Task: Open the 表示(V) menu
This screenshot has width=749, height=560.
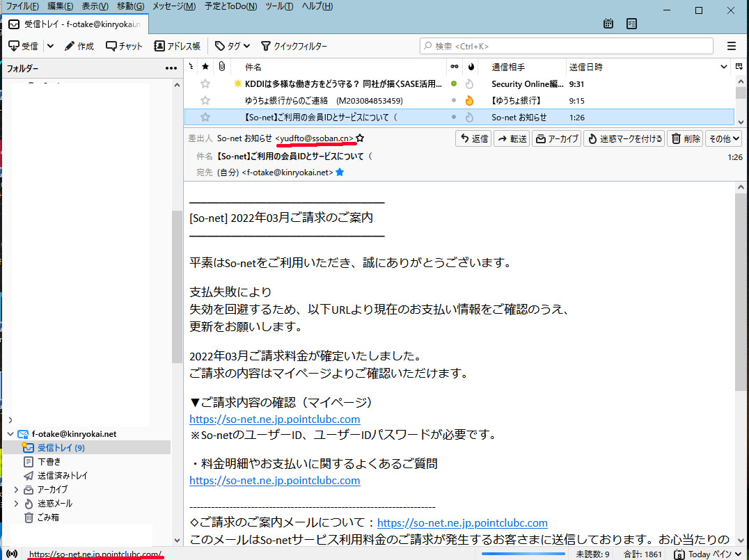Action: (95, 6)
